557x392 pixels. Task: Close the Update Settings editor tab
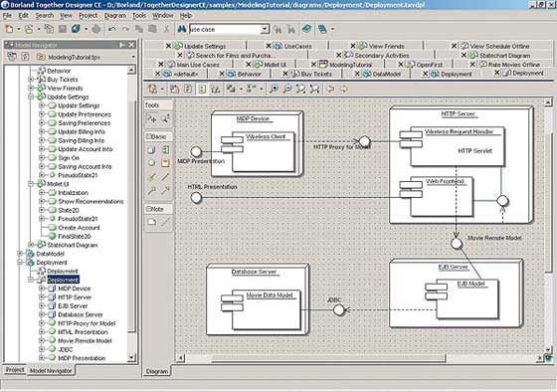point(169,46)
